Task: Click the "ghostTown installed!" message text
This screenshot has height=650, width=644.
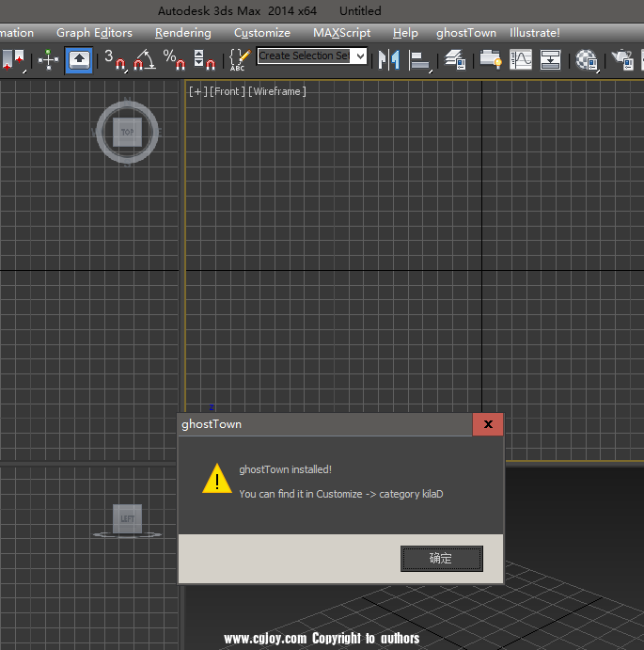Action: pos(285,469)
